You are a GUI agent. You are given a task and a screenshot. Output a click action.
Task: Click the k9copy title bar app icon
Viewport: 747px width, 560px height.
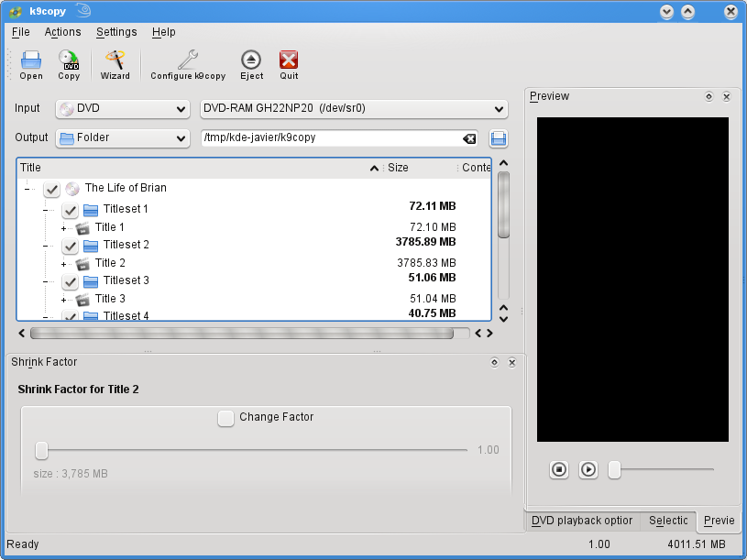(16, 11)
